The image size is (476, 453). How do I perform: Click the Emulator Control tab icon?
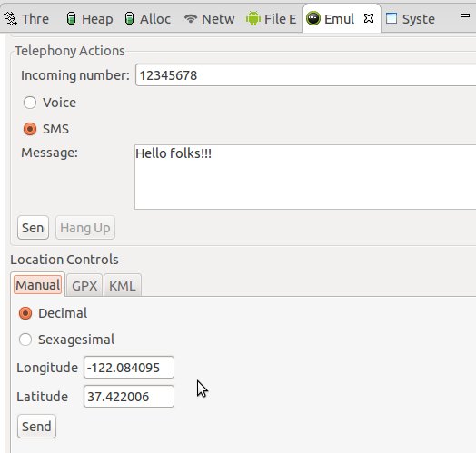click(x=313, y=18)
